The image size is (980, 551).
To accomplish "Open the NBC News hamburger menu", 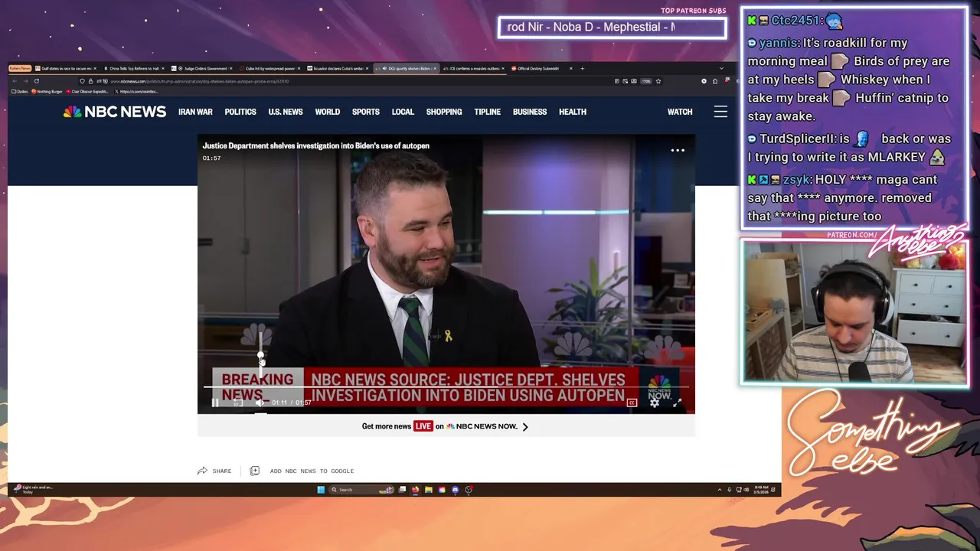I will tap(720, 112).
